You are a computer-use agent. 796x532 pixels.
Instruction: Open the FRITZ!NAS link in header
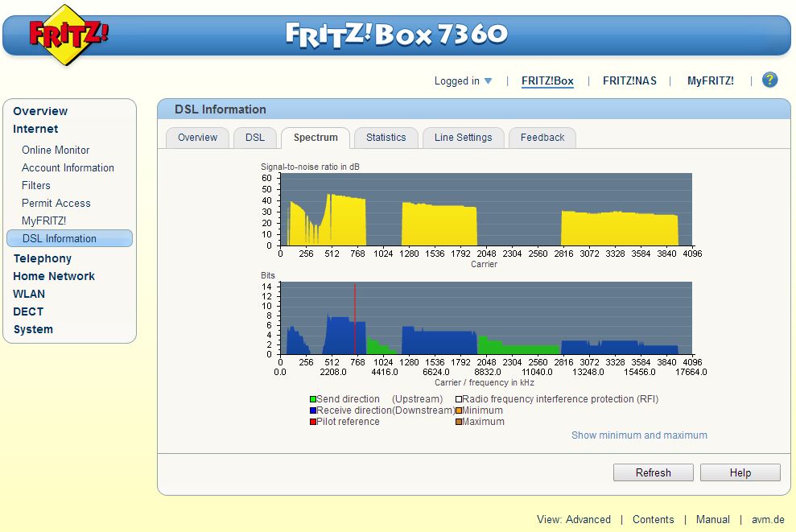[629, 80]
